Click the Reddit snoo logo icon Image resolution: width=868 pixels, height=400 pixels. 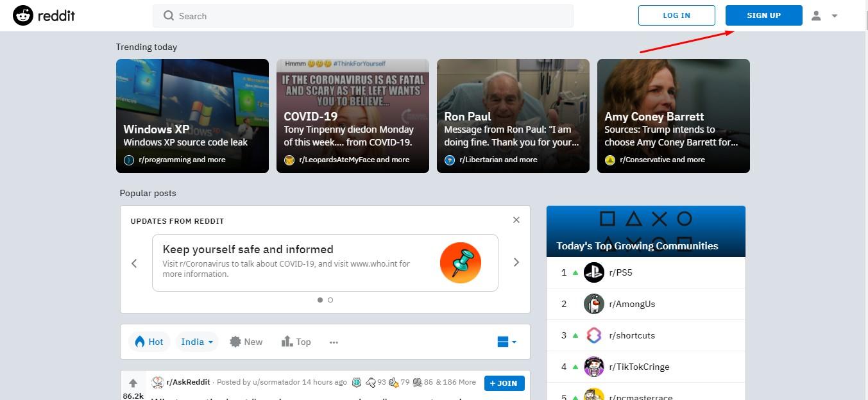coord(23,15)
